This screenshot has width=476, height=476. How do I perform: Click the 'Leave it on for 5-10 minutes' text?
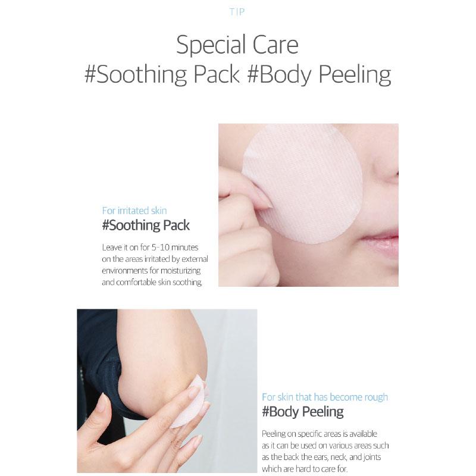coord(150,248)
